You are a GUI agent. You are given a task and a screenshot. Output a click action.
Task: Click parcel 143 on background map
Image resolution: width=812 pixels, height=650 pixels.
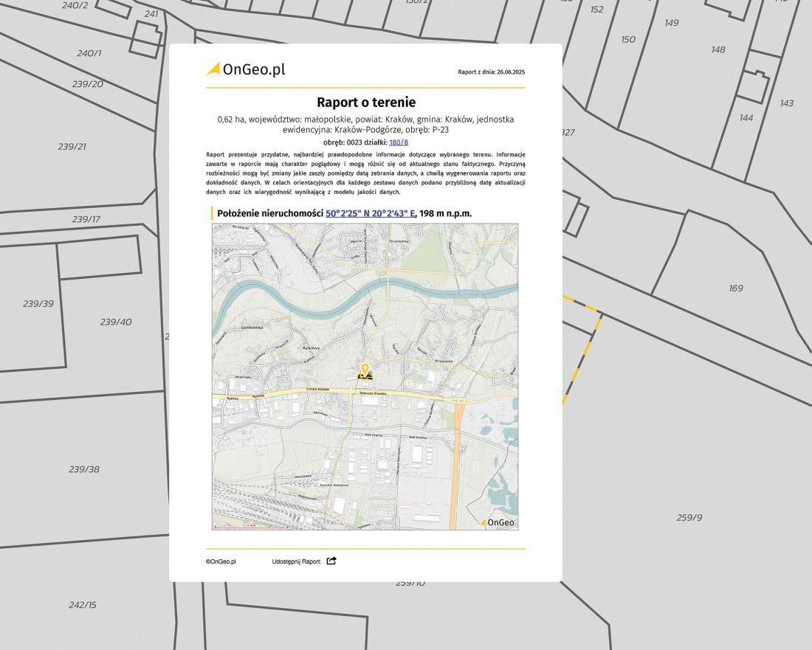coord(787,103)
